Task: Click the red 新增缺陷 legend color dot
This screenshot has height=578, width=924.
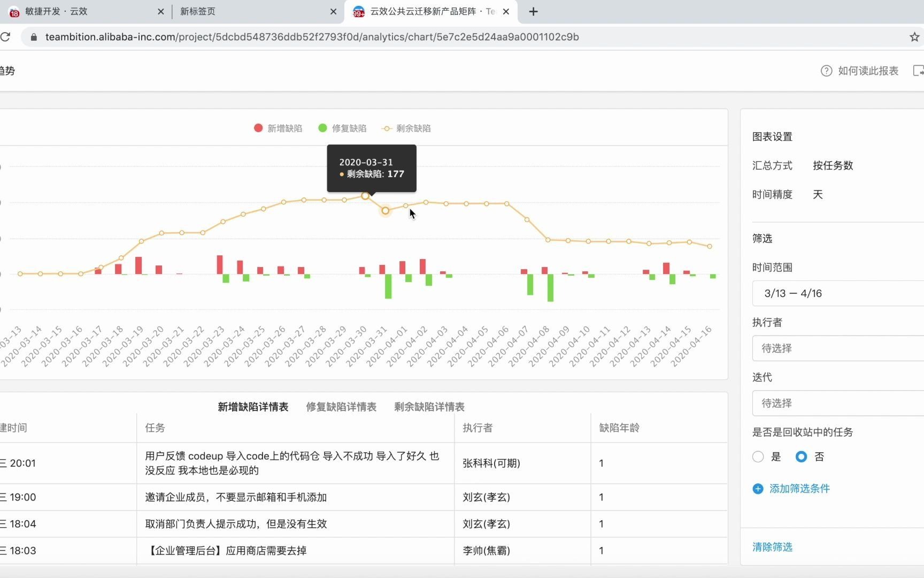Action: pyautogui.click(x=258, y=128)
